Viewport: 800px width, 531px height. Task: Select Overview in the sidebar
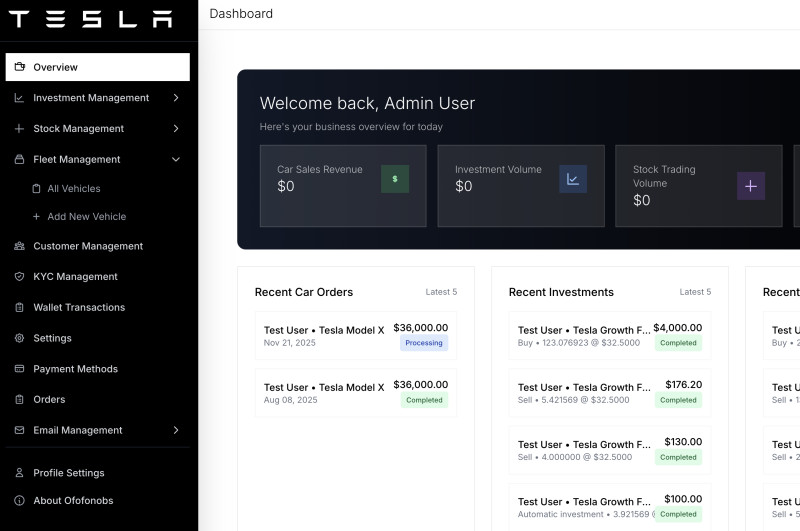tap(97, 67)
